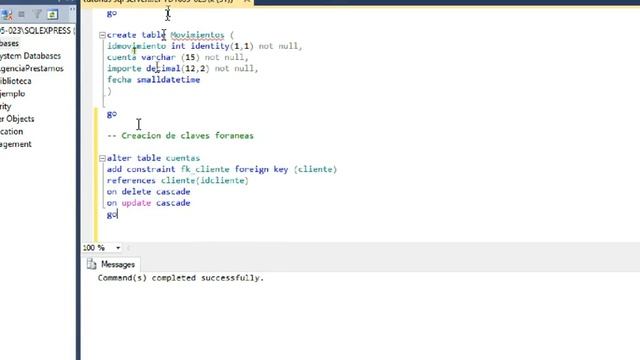Select the Biblioteca database
The width and height of the screenshot is (640, 360).
pyautogui.click(x=16, y=81)
